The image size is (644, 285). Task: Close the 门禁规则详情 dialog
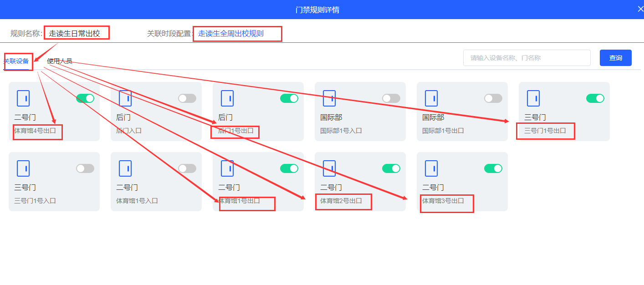[x=640, y=10]
